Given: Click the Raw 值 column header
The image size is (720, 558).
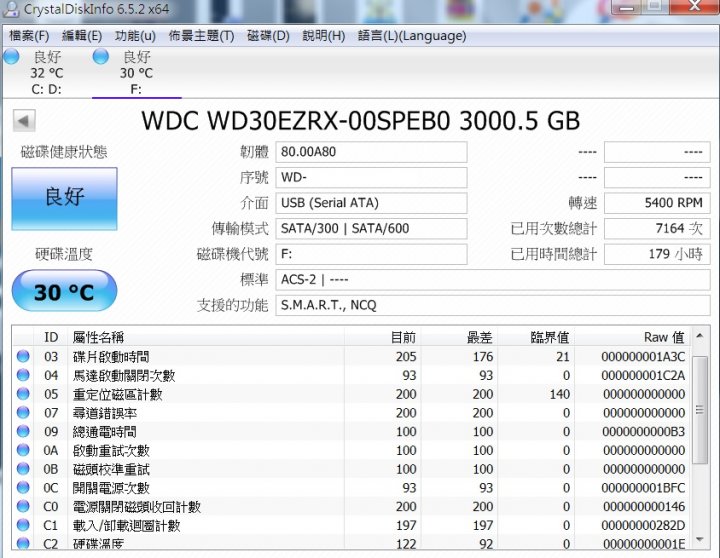Looking at the screenshot, I should [632, 337].
